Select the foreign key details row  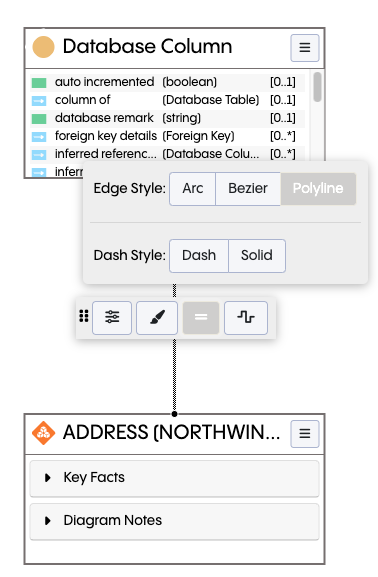tap(167, 137)
